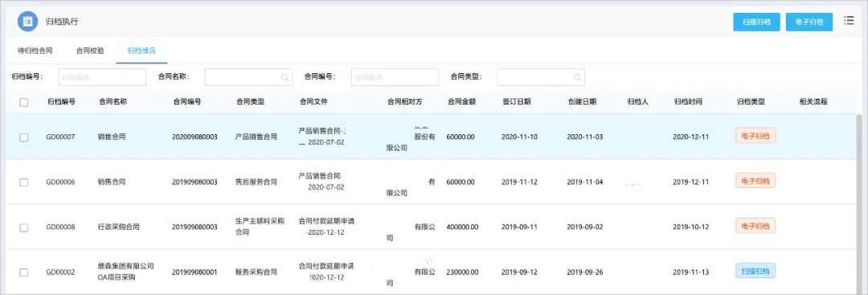The width and height of the screenshot is (868, 295).
Task: Click amount 230000.00 cell
Action: 463,272
